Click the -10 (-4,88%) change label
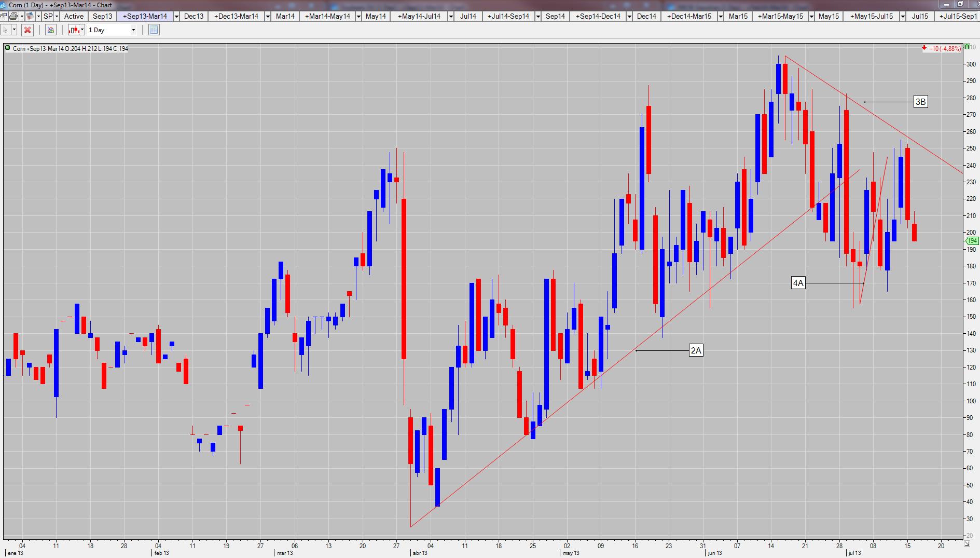Image resolution: width=980 pixels, height=558 pixels. click(x=945, y=48)
